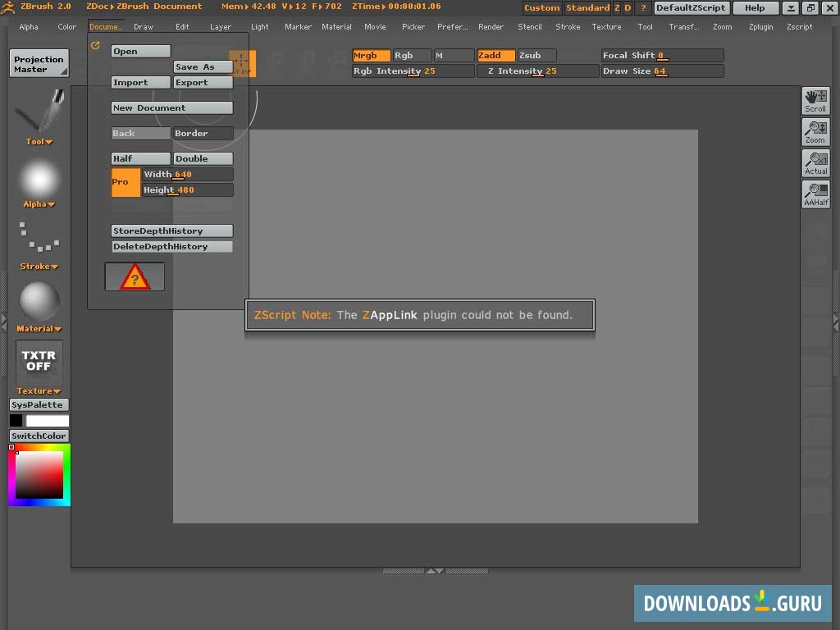Image resolution: width=840 pixels, height=630 pixels.
Task: Activate the Scroll hand icon
Action: pyautogui.click(x=815, y=100)
